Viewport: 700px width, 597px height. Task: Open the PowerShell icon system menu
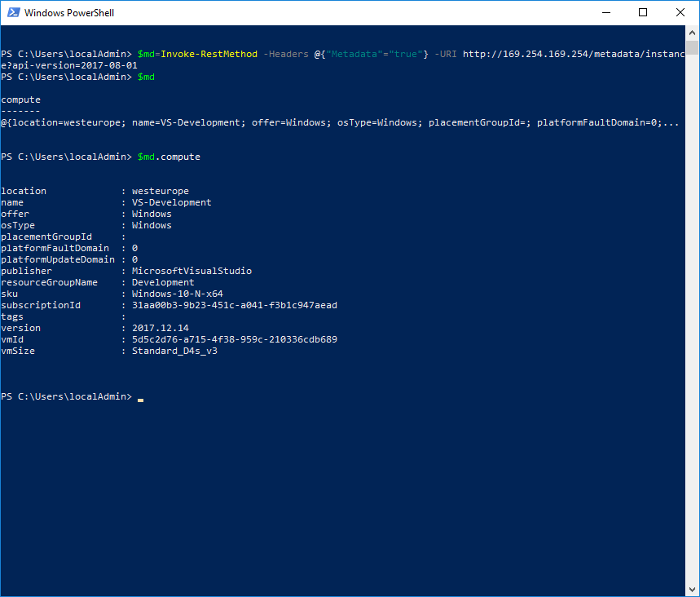point(13,12)
